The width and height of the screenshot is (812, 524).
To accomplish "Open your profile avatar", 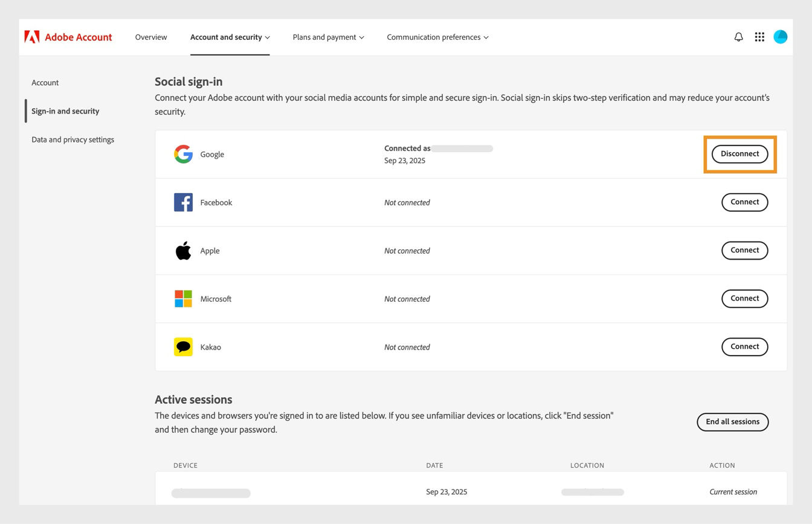I will pos(781,37).
